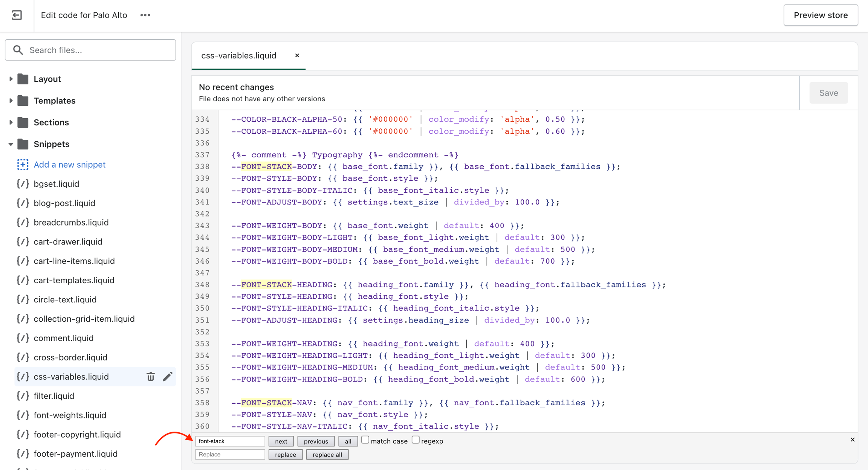Close the css-variables.liquid tab
868x470 pixels.
point(297,55)
